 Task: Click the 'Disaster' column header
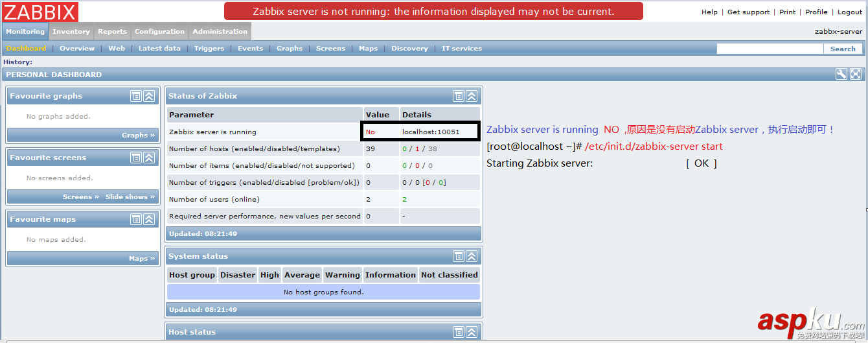[x=238, y=275]
